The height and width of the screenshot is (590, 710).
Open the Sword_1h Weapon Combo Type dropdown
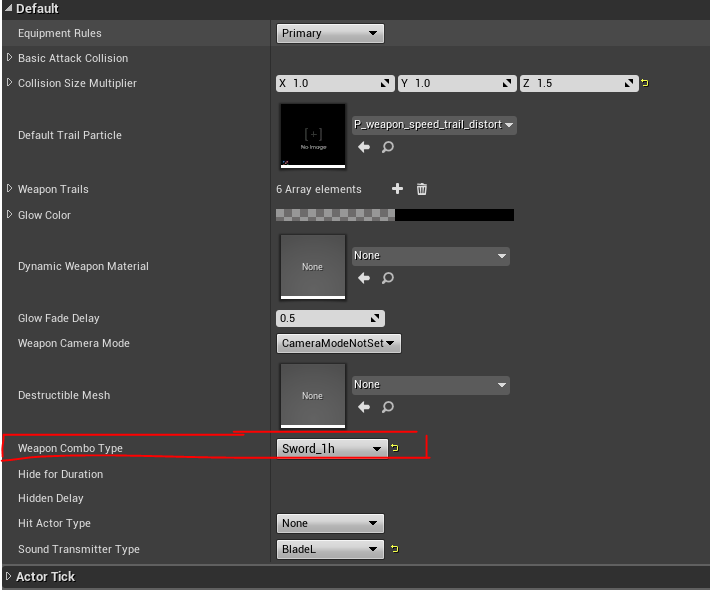(x=330, y=448)
